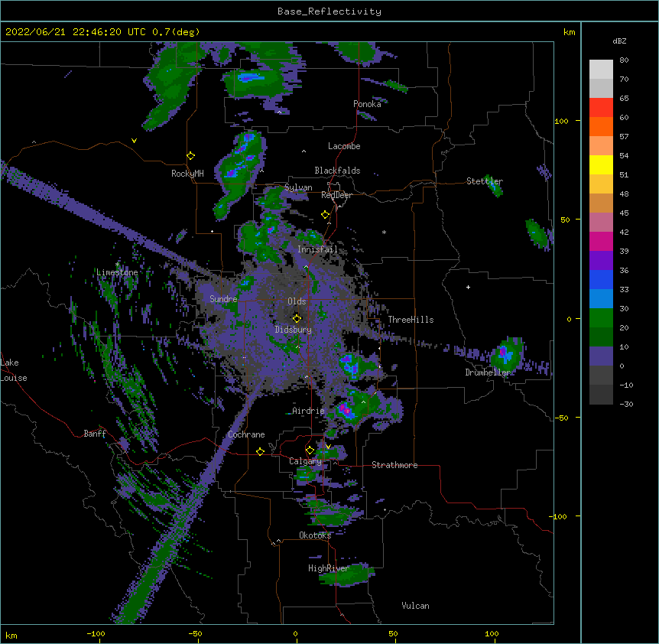Image resolution: width=659 pixels, height=644 pixels.
Task: Click the Stettler town label
Action: click(x=485, y=181)
